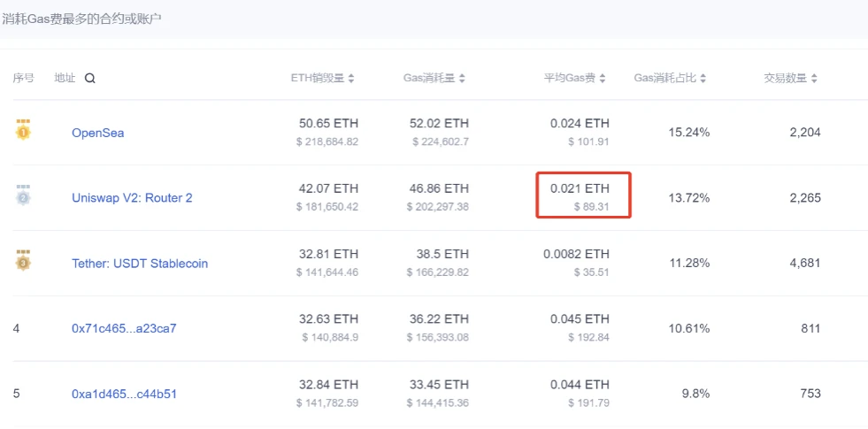
Task: Click the 地址 column header
Action: click(65, 79)
